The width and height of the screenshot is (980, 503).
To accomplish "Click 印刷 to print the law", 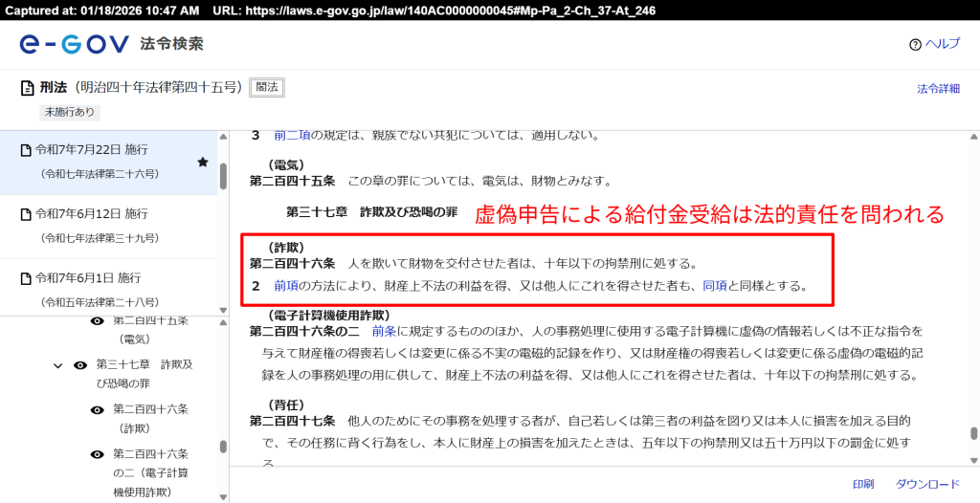I will (863, 484).
